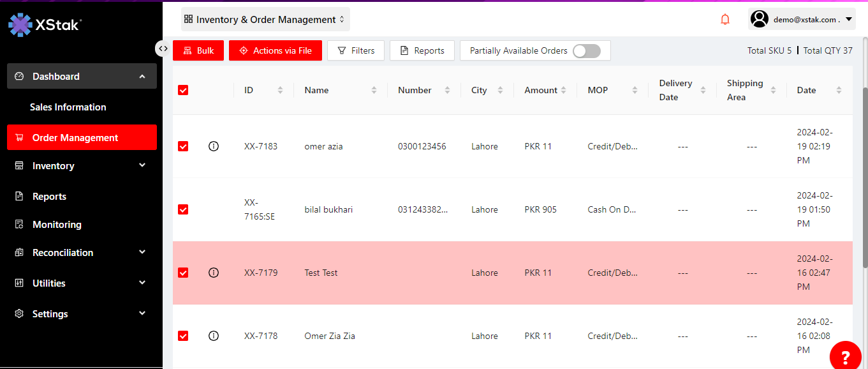Open Sales Information under Dashboard
The height and width of the screenshot is (369, 868).
(68, 107)
